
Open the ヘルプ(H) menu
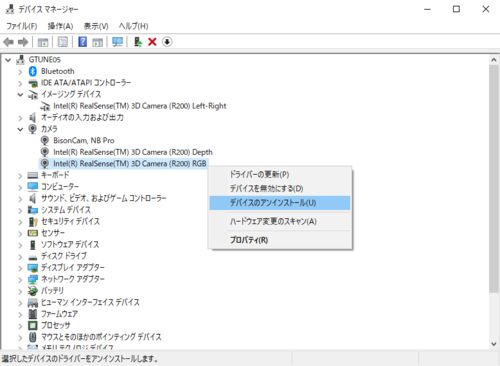point(133,26)
